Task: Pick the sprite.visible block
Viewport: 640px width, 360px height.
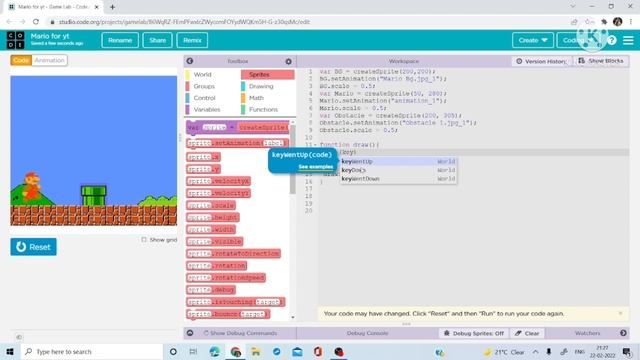Action: coord(214,241)
